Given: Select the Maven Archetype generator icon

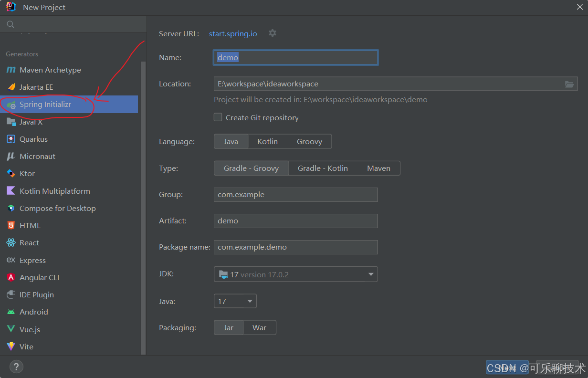Looking at the screenshot, I should tap(10, 70).
